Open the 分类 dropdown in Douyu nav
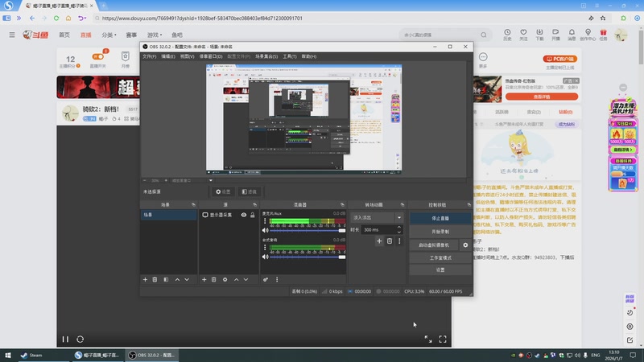Viewport: 644px width, 362px height. tap(109, 35)
